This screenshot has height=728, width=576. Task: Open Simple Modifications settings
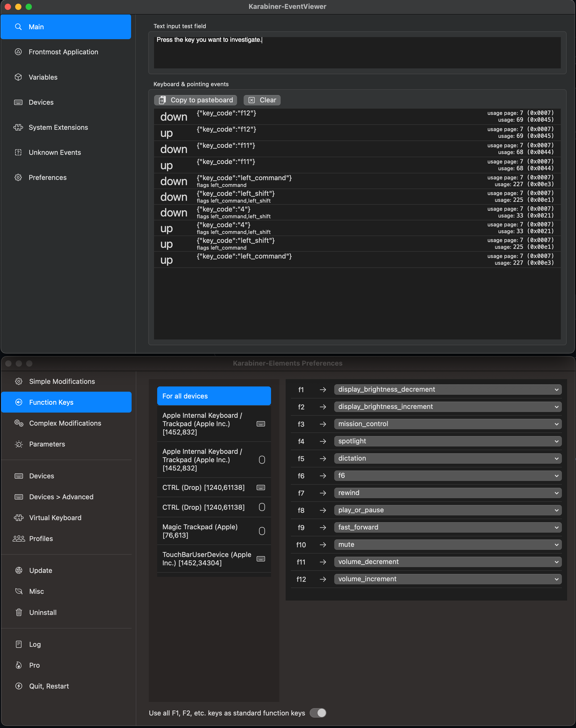[62, 381]
